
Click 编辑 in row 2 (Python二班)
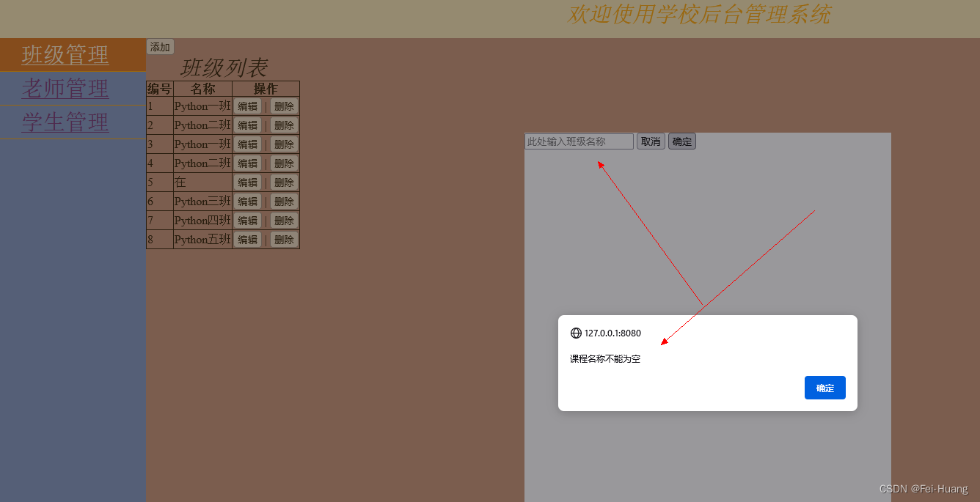coord(247,125)
